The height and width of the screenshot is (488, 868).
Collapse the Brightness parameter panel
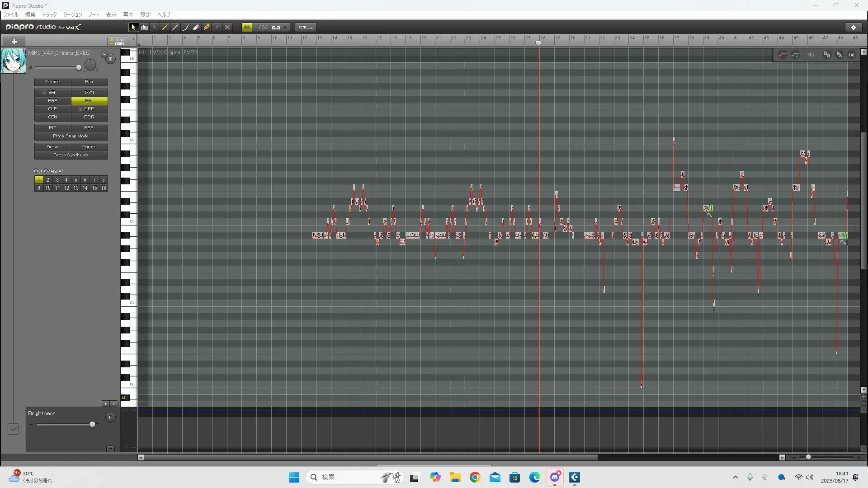coord(110,449)
